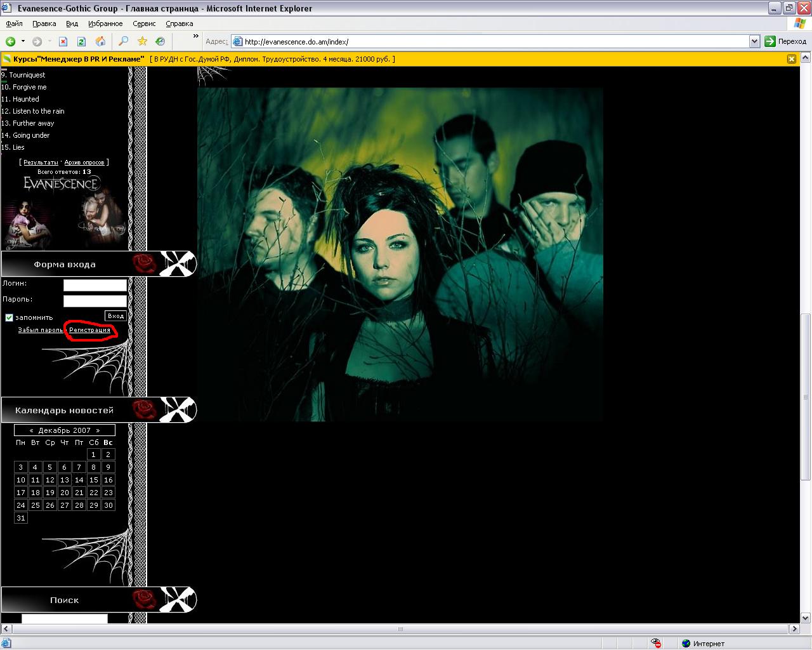Image resolution: width=812 pixels, height=650 pixels.
Task: Toggle the запомнить checkbox
Action: tap(9, 317)
